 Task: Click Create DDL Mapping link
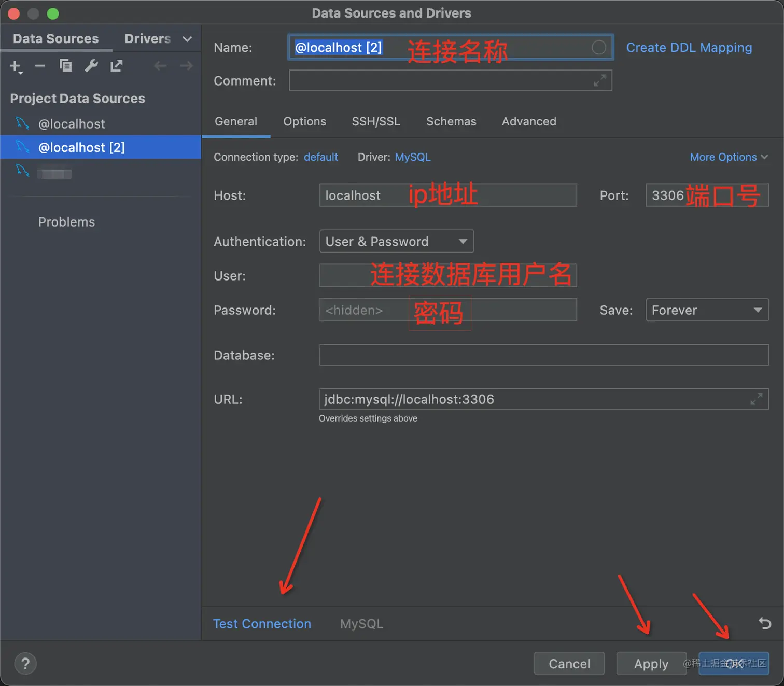click(689, 48)
